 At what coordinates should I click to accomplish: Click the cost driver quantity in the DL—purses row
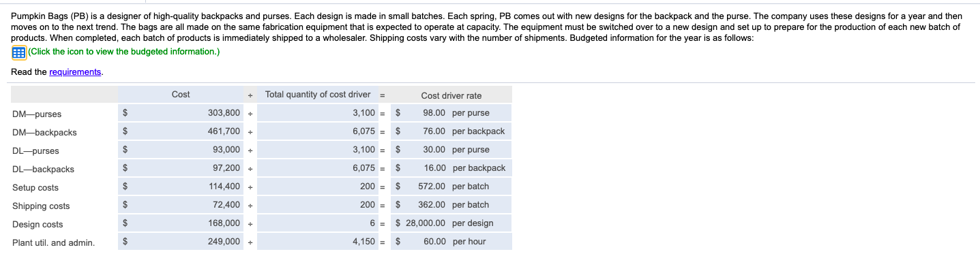(x=317, y=150)
